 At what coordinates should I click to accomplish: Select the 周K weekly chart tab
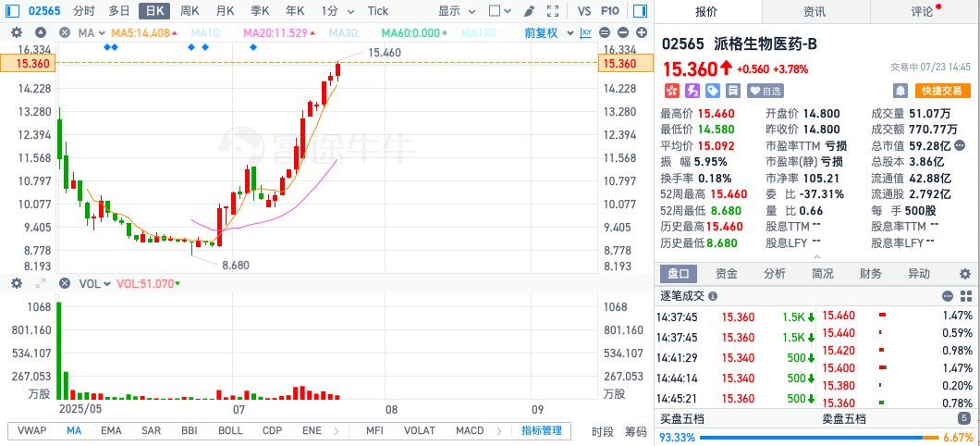pyautogui.click(x=190, y=11)
